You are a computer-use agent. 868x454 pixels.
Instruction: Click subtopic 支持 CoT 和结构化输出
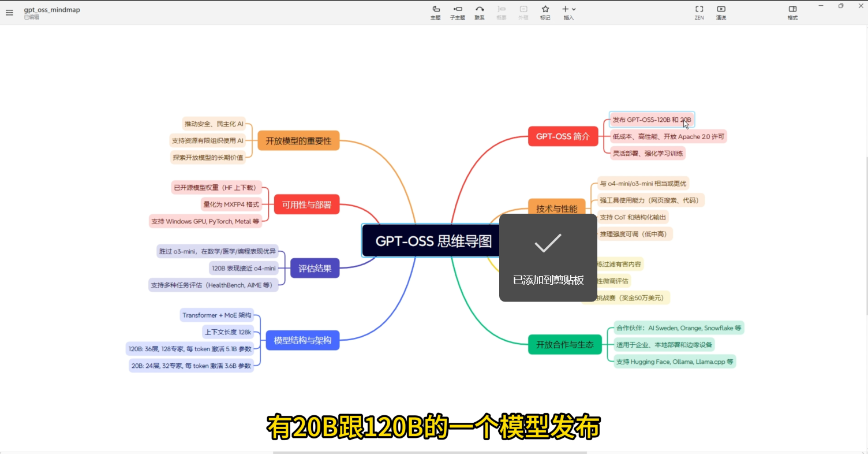(x=633, y=217)
